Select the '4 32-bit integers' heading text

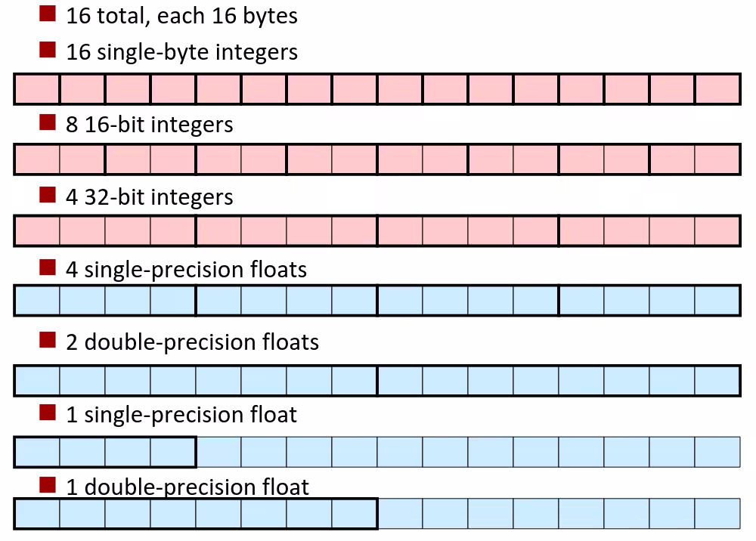click(149, 197)
